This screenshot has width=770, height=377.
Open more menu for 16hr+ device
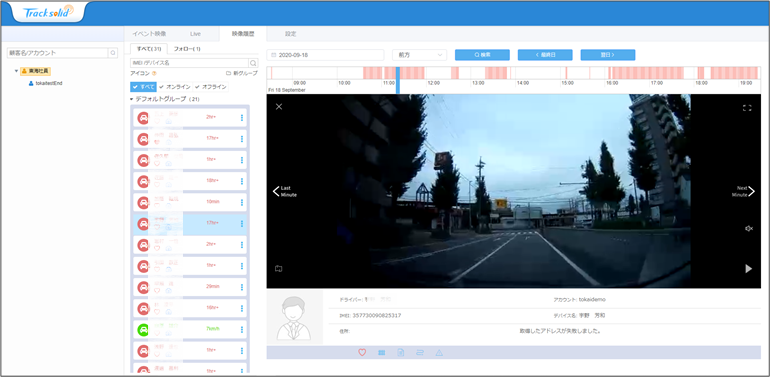coord(242,308)
